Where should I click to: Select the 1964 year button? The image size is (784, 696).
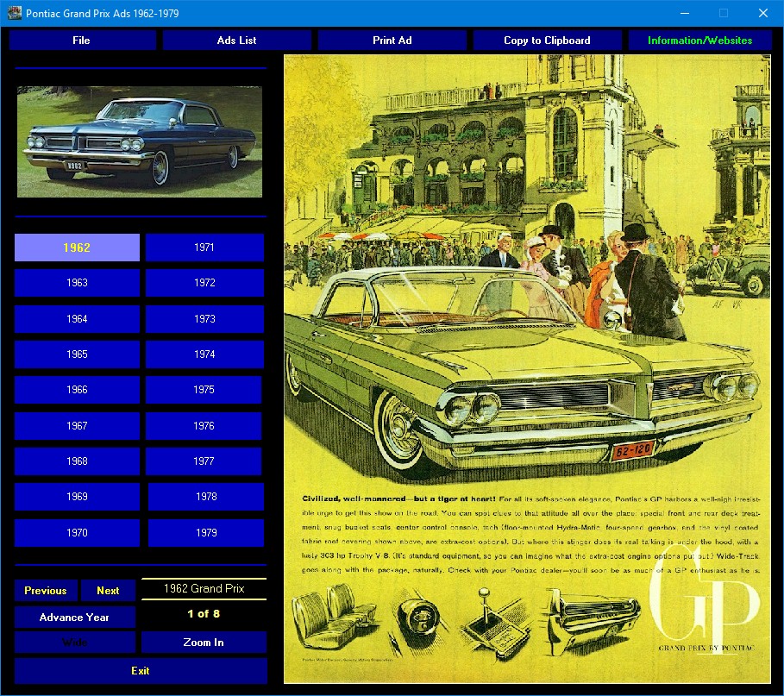pos(77,319)
